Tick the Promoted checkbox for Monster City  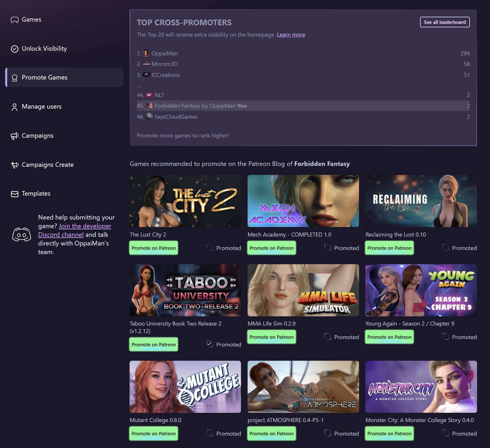(x=446, y=433)
